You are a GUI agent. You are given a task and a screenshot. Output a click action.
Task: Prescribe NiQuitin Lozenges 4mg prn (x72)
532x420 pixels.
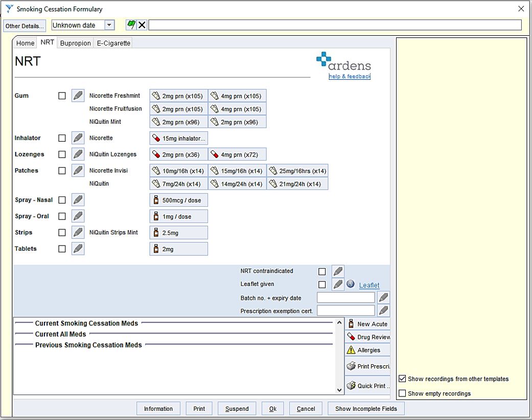237,154
